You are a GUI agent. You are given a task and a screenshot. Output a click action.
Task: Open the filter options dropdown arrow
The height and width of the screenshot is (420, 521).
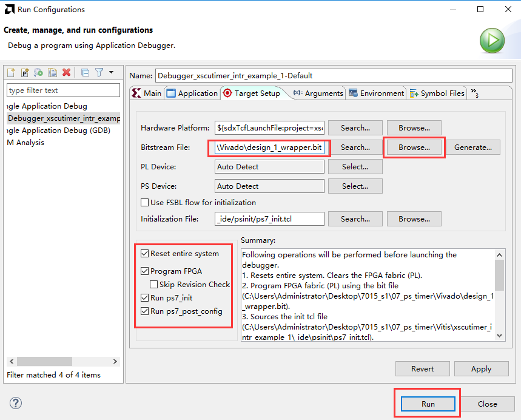[112, 72]
